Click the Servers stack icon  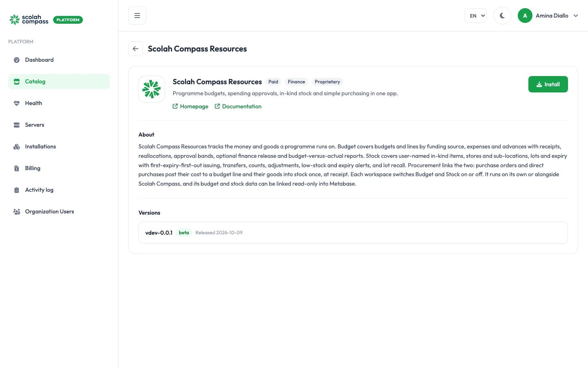tap(17, 125)
